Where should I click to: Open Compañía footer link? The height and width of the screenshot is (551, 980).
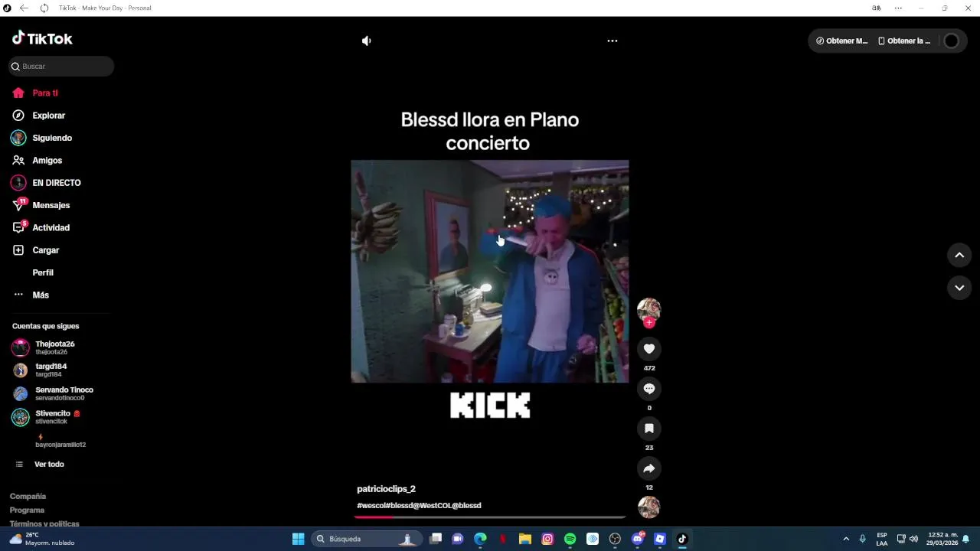tap(28, 497)
